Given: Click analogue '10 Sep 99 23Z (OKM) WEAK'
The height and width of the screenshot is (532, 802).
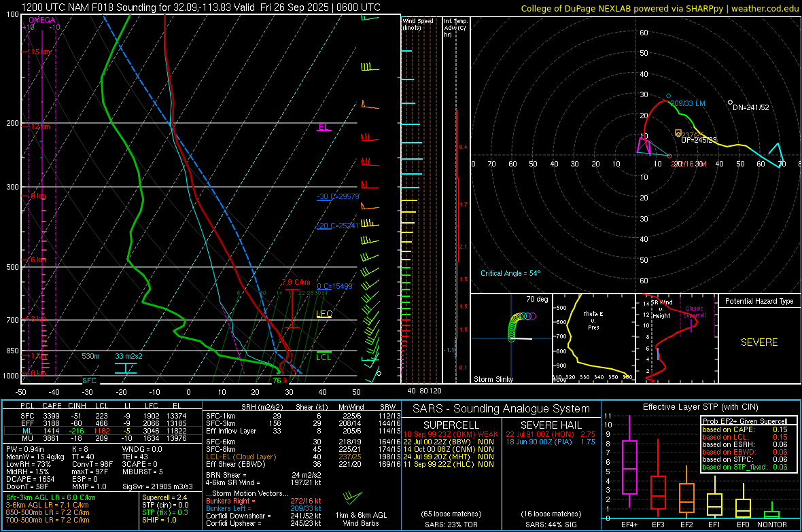Looking at the screenshot, I should coord(451,434).
